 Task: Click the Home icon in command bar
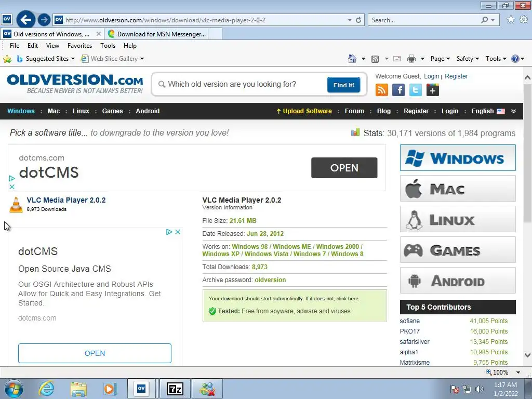coord(352,59)
